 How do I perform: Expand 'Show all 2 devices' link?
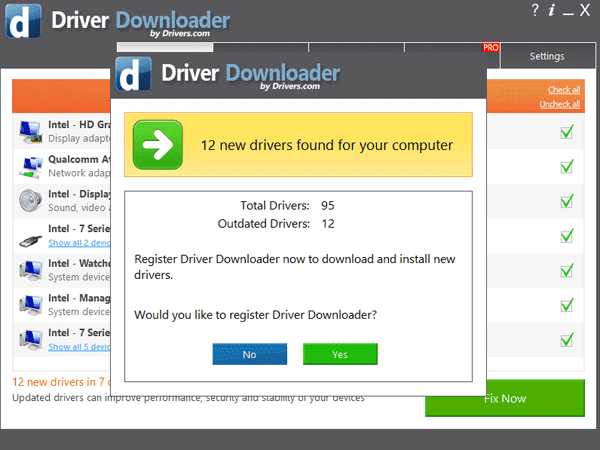coord(79,243)
